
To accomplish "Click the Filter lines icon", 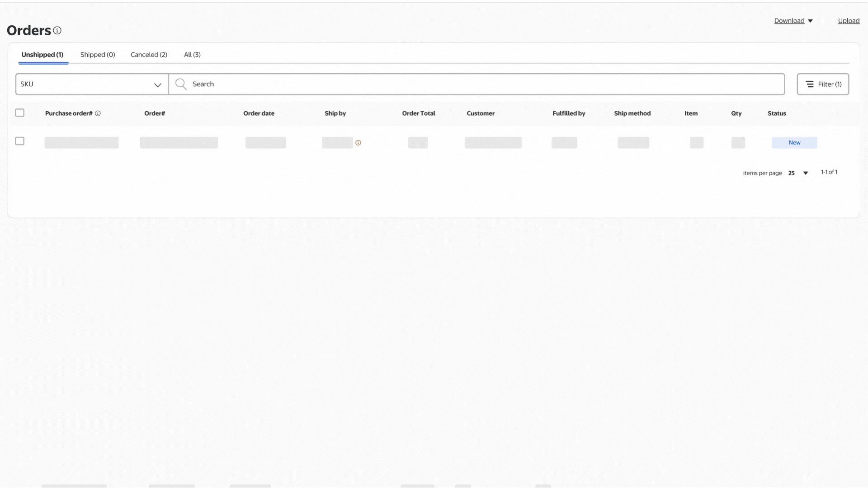I will (810, 84).
